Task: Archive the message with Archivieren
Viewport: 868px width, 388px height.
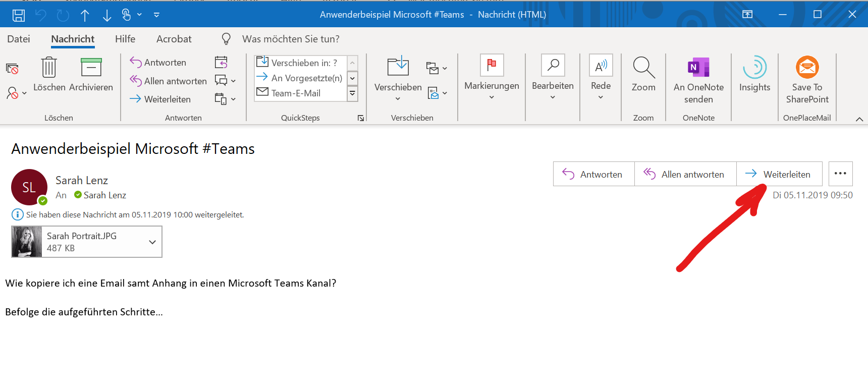Action: pyautogui.click(x=91, y=74)
